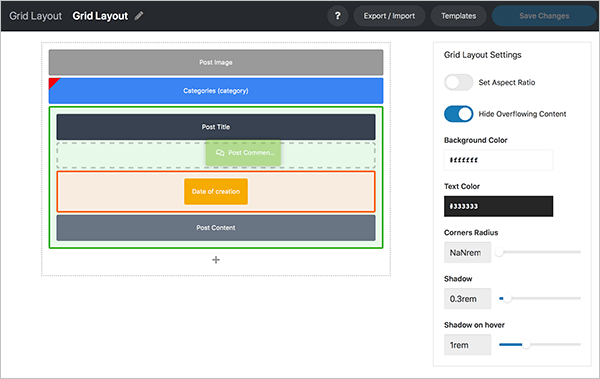Disable Hide Overflowing Content toggle
Screen dimensions: 600x379
coord(458,114)
